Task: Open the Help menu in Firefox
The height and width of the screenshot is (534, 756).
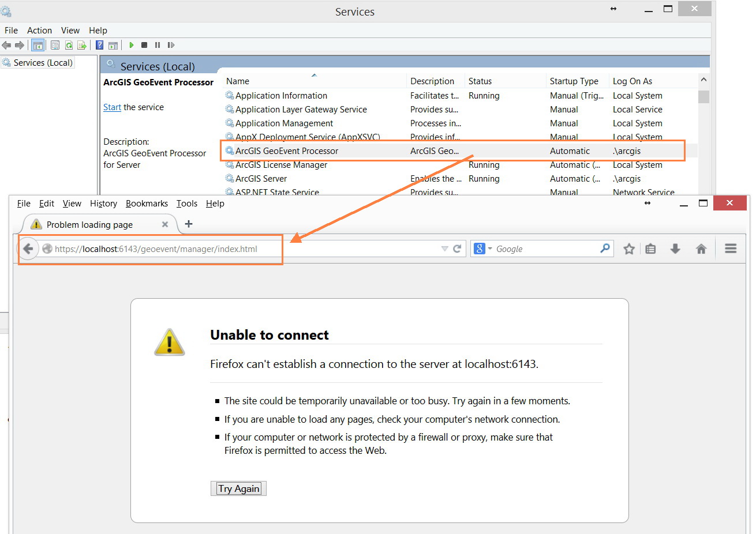Action: click(215, 204)
